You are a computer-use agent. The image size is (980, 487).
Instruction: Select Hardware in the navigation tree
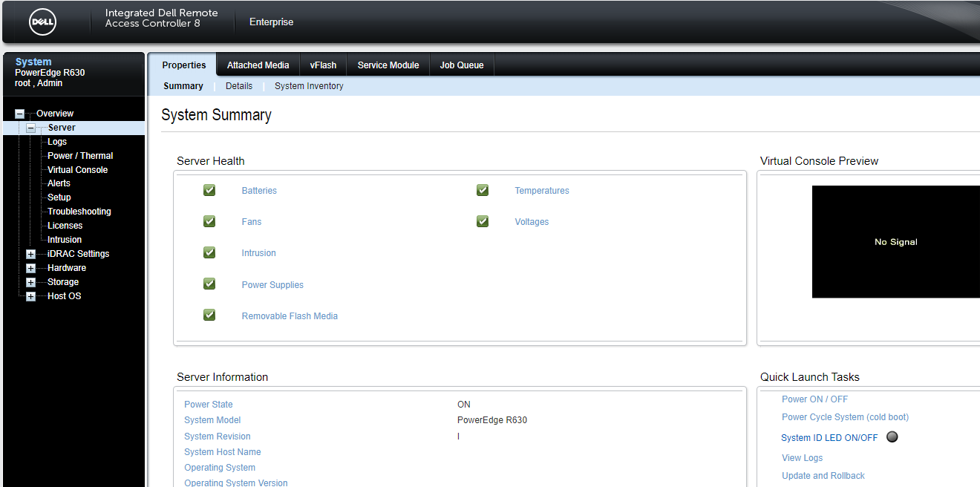coord(67,268)
